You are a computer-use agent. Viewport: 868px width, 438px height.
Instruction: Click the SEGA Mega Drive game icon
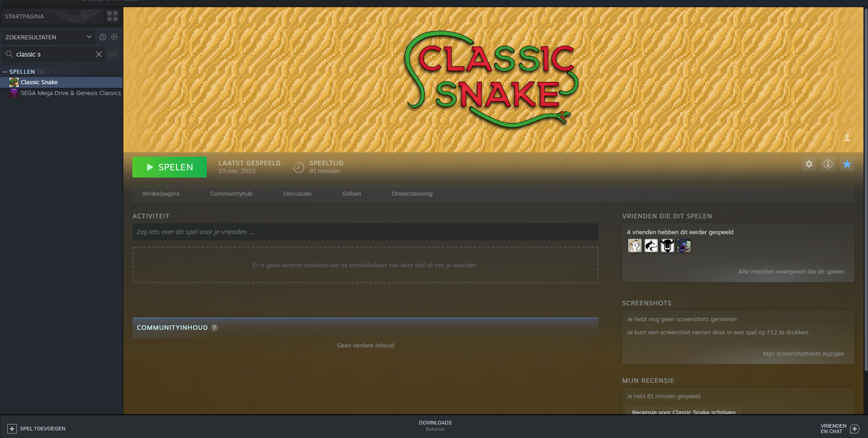(14, 93)
